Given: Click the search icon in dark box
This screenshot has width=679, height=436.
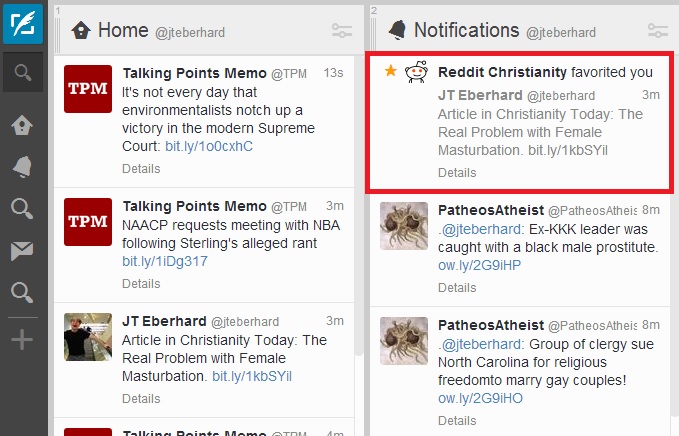Looking at the screenshot, I should [x=23, y=72].
